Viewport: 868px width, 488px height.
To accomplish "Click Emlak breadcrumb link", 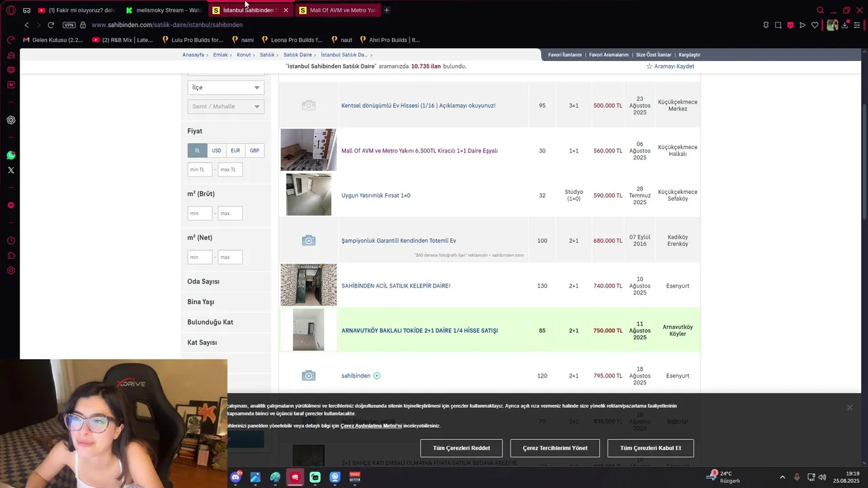I will pyautogui.click(x=220, y=55).
